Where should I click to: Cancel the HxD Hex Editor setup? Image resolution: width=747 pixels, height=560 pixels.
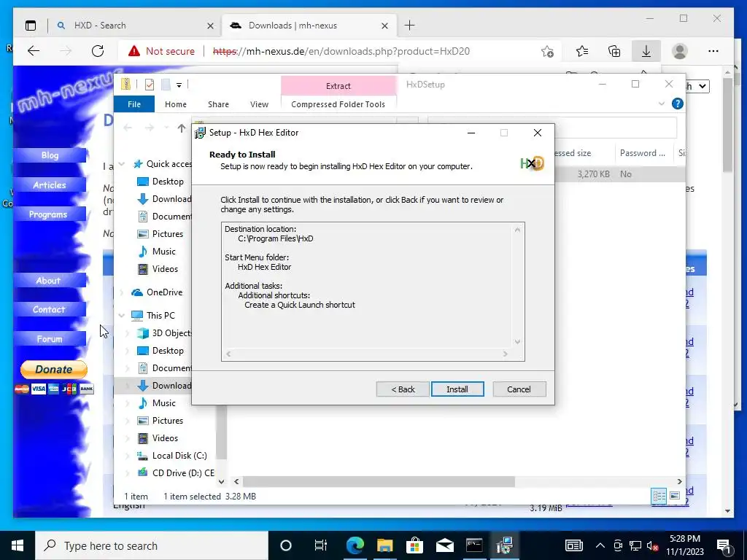pos(519,389)
